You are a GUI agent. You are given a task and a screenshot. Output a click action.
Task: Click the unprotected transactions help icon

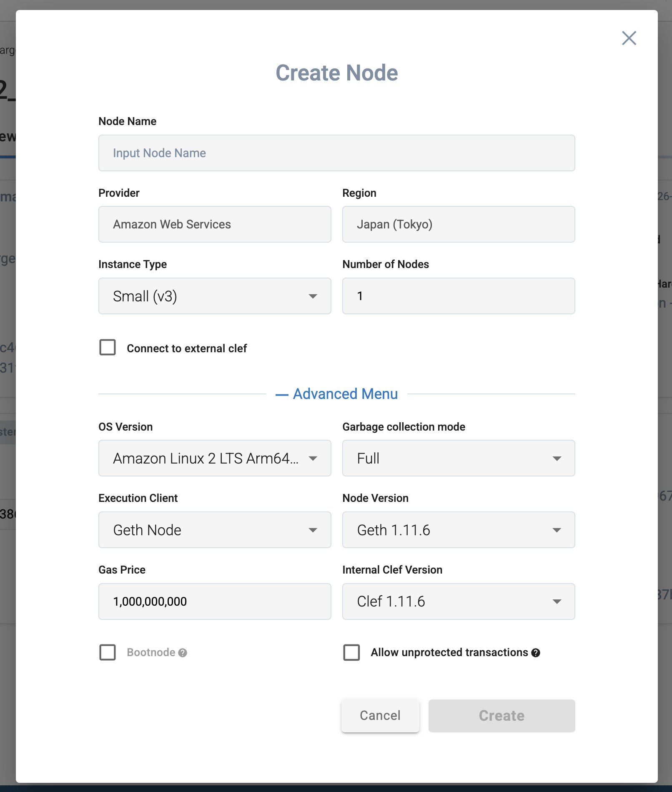536,653
